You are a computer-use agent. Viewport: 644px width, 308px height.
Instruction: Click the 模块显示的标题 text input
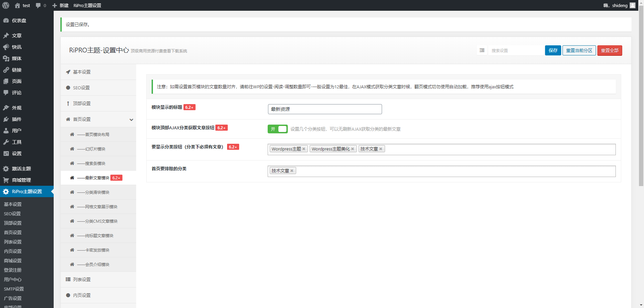[325, 109]
